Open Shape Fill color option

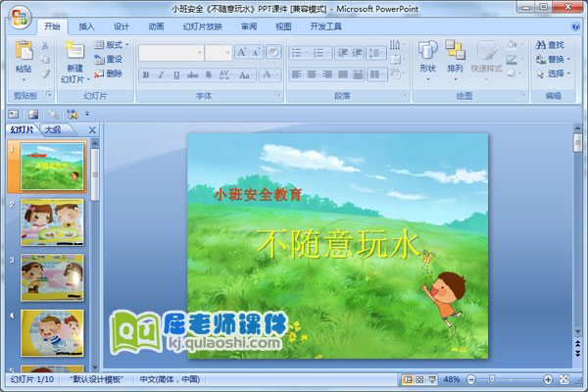click(514, 45)
